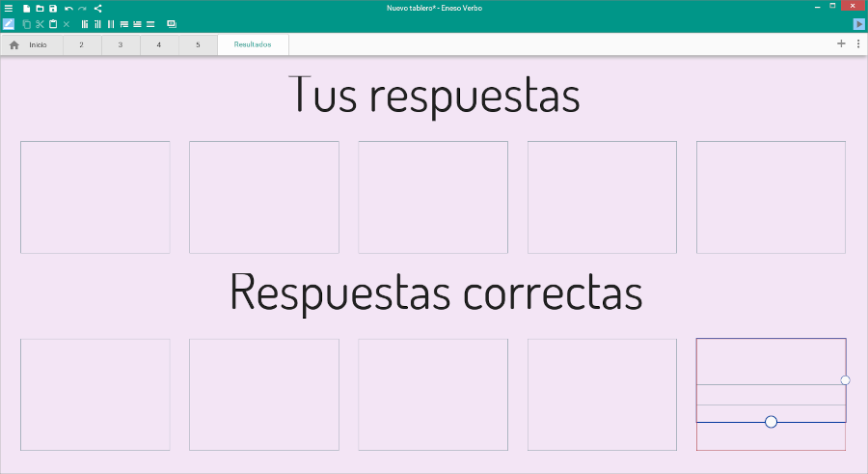Switch to the Inicio page tab
The image size is (868, 474).
coord(32,45)
